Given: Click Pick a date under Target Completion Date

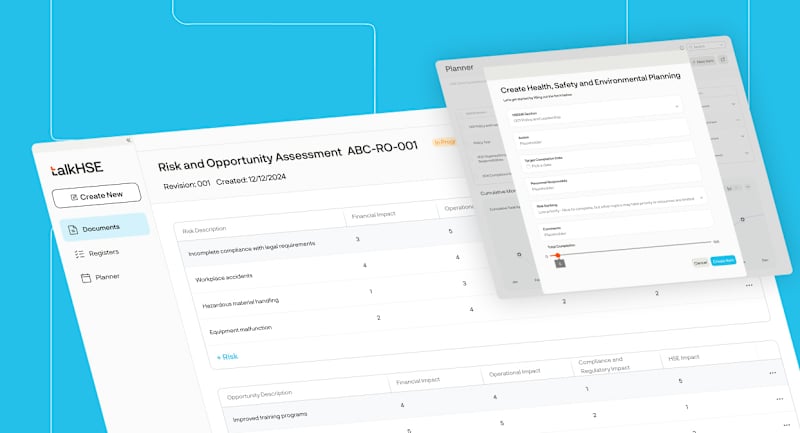Looking at the screenshot, I should click(x=539, y=166).
